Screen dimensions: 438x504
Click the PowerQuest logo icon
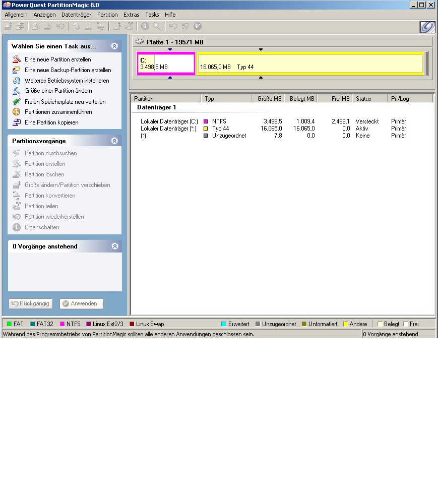(427, 27)
